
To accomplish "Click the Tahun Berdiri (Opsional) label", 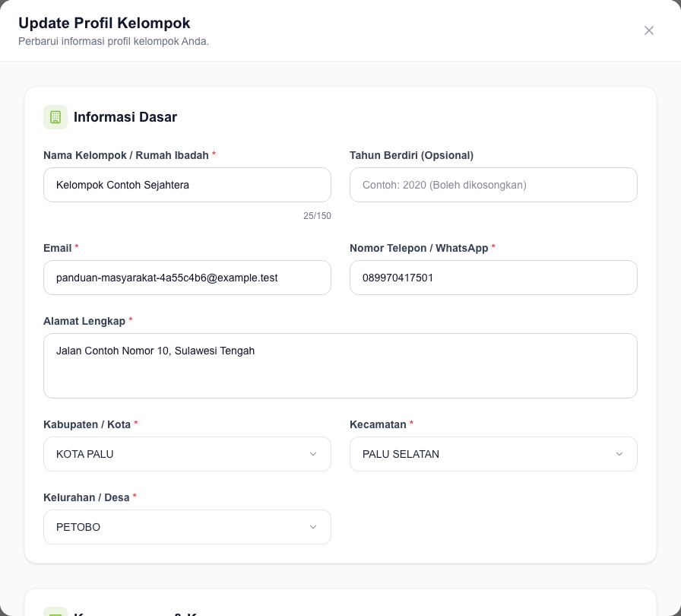I will 411,155.
